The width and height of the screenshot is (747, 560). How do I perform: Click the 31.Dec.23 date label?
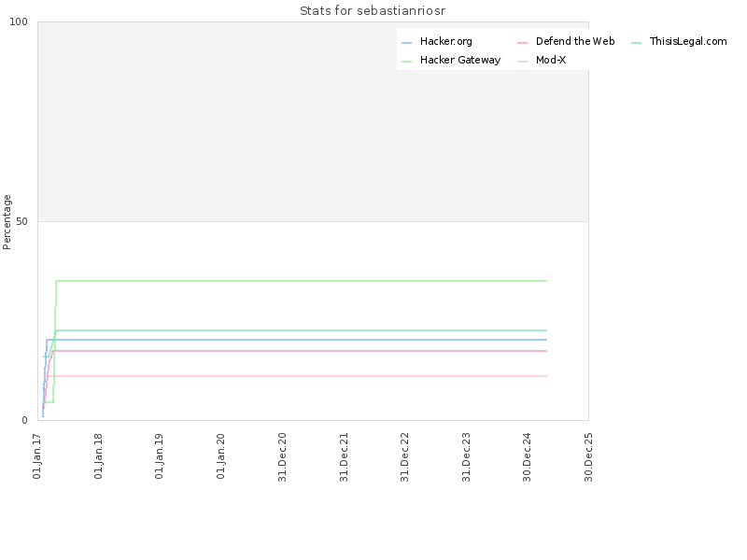click(x=466, y=456)
